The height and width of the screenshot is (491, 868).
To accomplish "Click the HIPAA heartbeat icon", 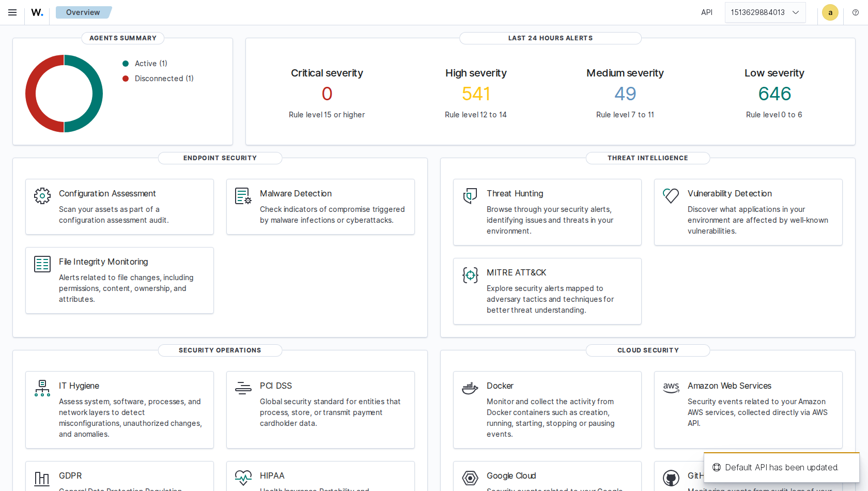I will coord(243,478).
